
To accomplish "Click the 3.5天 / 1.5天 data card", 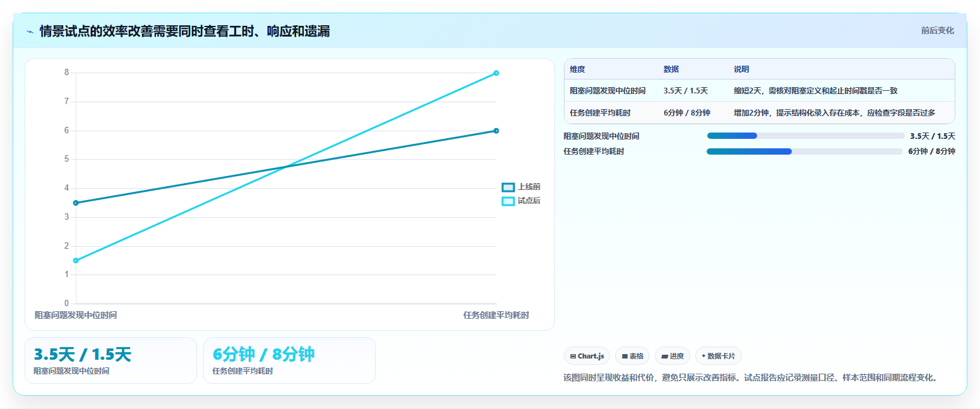I will 111,360.
